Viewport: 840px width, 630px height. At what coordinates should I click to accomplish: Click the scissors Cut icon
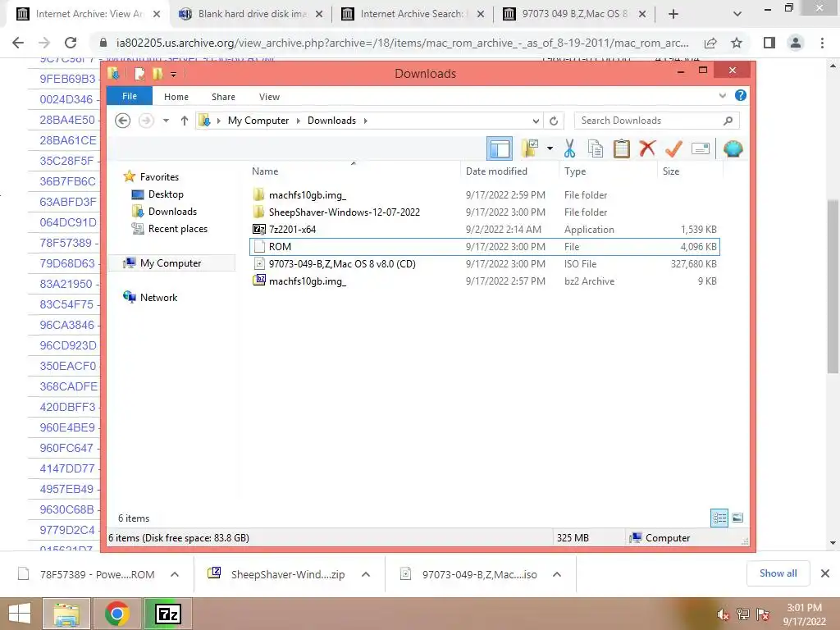[x=569, y=148]
